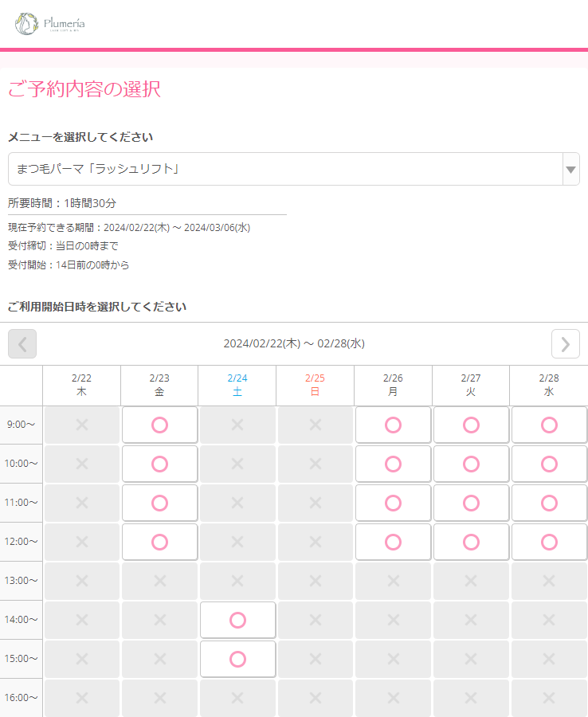Click the 2/27 火 column header
This screenshot has width=588, height=717.
click(471, 385)
